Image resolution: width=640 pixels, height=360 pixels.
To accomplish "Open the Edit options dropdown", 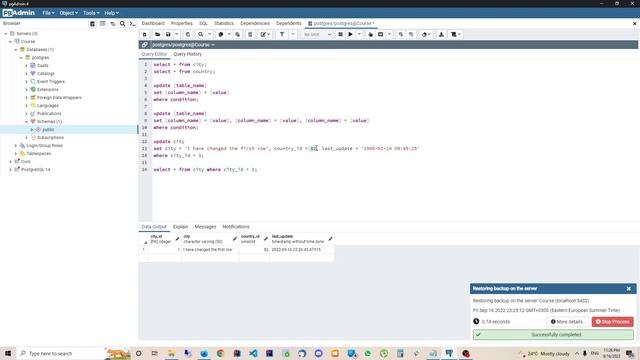I will pyautogui.click(x=265, y=34).
